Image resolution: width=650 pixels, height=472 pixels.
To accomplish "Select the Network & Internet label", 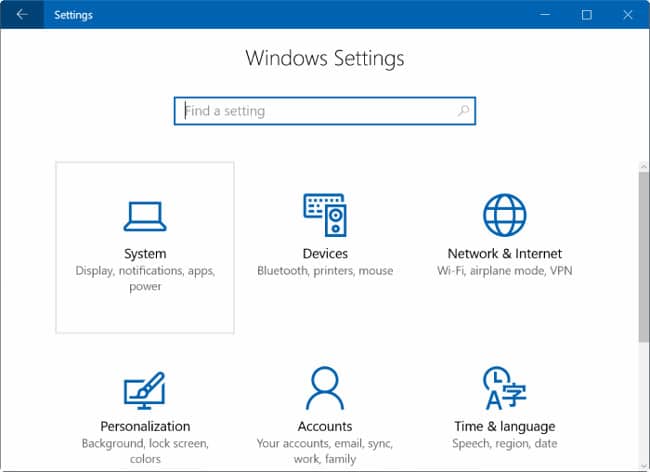I will (504, 254).
